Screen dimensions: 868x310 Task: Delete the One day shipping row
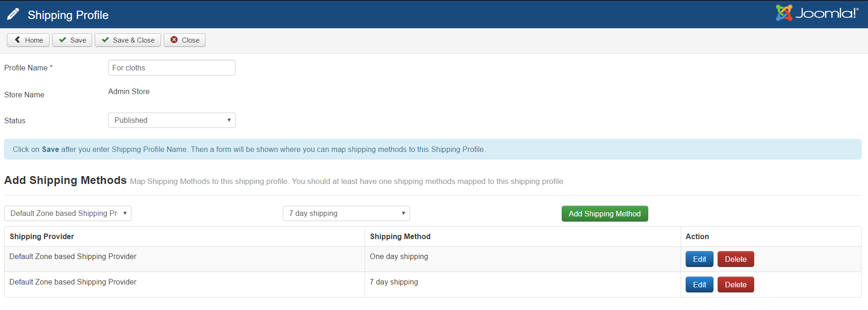coord(735,259)
